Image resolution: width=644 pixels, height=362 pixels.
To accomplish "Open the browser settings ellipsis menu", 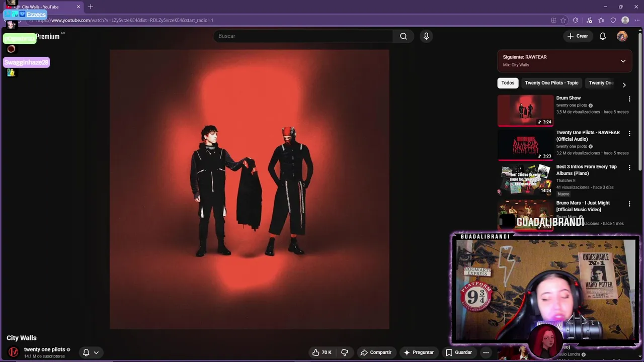I will click(x=637, y=20).
